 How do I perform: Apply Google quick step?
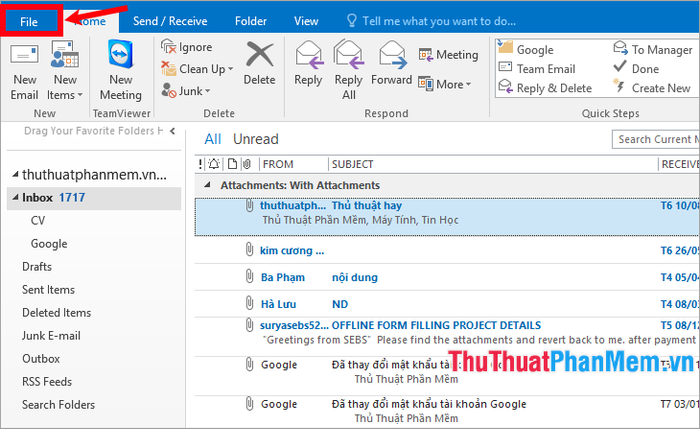click(x=526, y=49)
